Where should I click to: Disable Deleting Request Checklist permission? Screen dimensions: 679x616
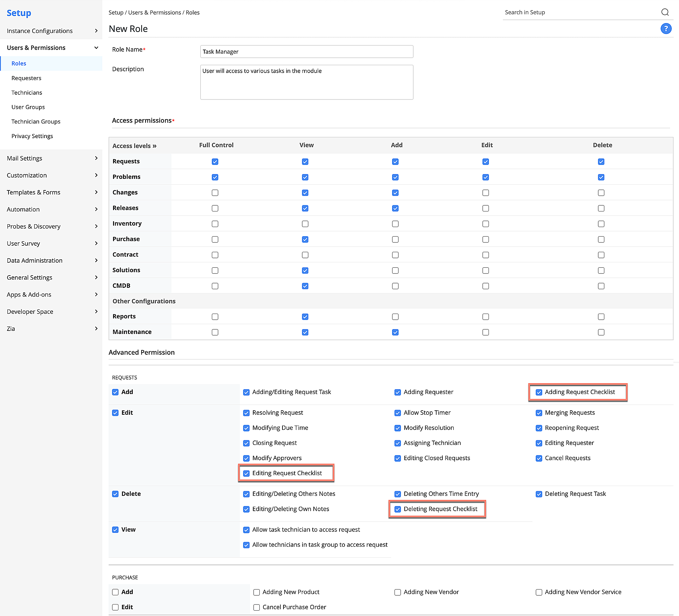tap(398, 509)
